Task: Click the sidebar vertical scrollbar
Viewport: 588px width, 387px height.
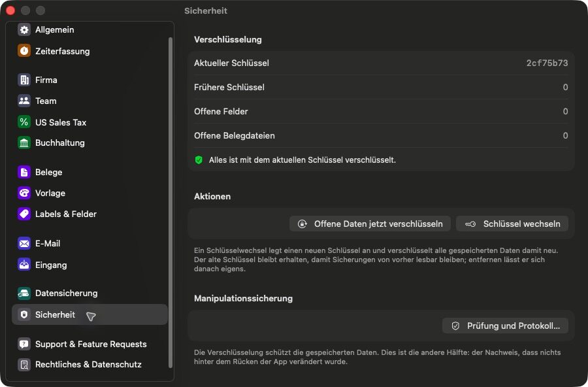Action: pos(171,202)
